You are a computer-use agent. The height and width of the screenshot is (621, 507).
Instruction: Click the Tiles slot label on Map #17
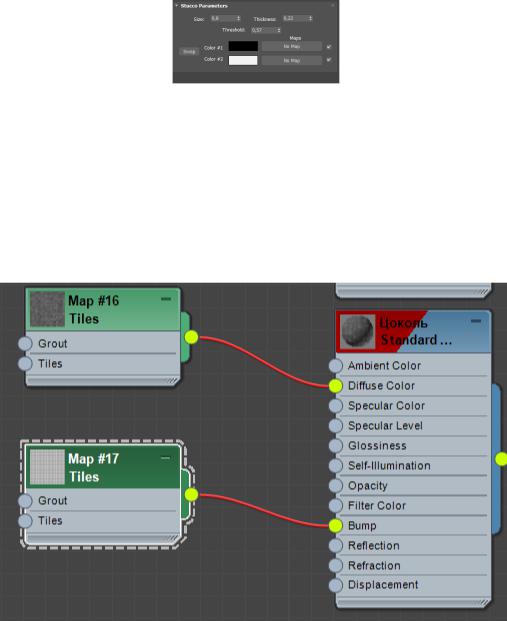pos(50,521)
